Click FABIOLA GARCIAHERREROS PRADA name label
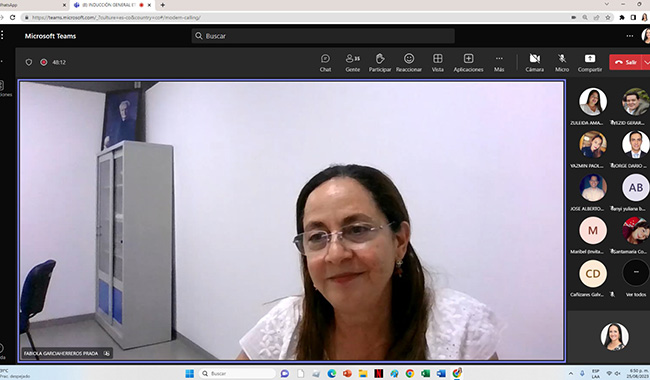650x380 pixels. pyautogui.click(x=61, y=353)
